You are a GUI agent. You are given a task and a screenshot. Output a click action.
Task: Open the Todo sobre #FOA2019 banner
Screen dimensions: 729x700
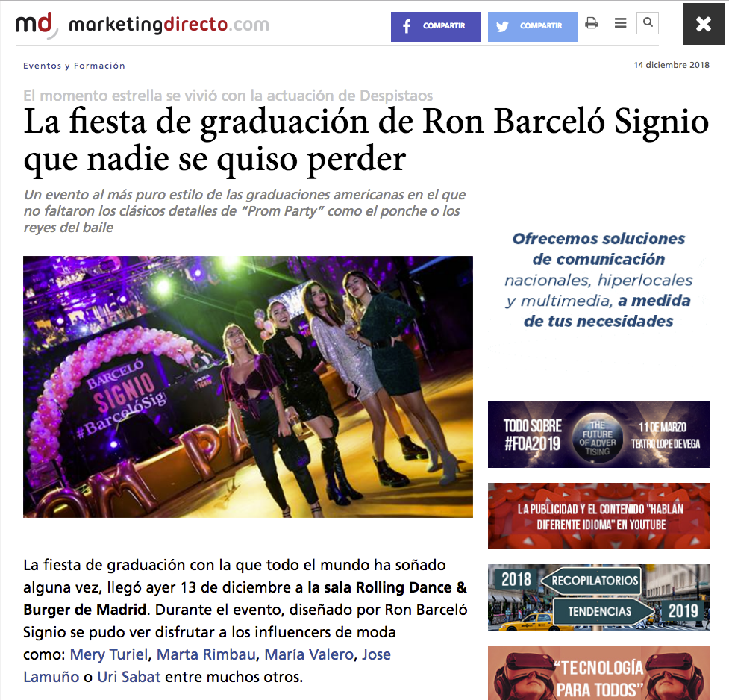598,434
